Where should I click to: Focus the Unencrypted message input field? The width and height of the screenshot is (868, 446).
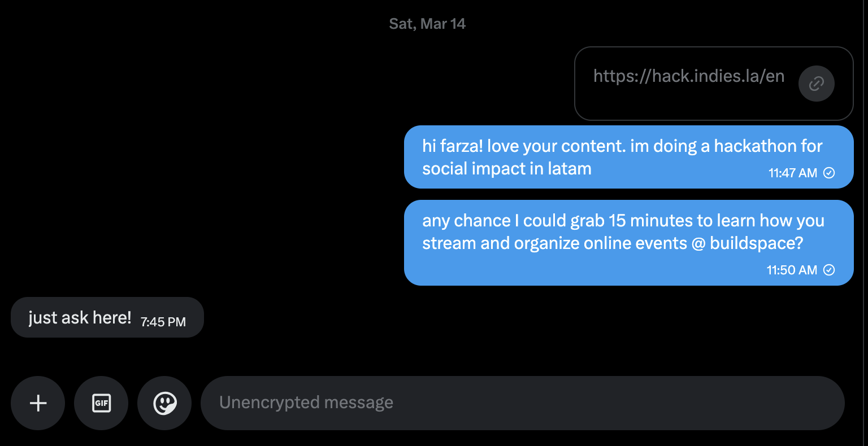522,403
